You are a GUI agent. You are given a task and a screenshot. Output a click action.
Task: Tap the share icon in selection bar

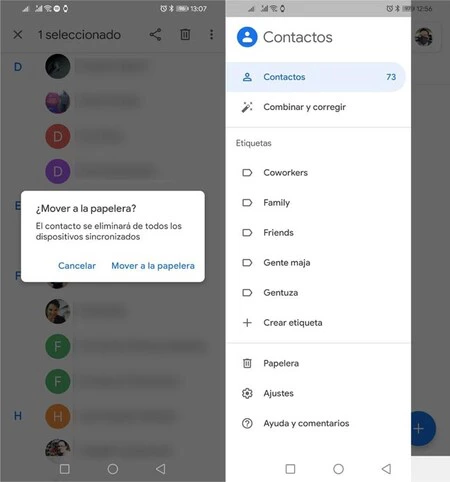coord(155,35)
